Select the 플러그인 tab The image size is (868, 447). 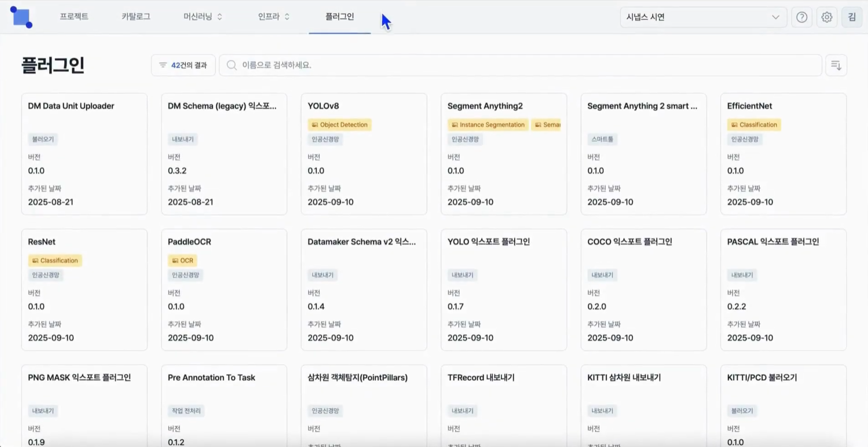[x=339, y=16]
